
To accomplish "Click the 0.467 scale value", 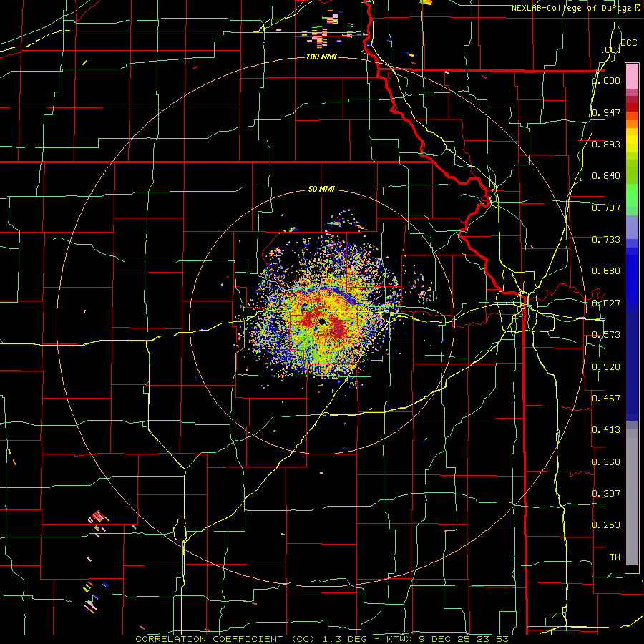I will (606, 398).
